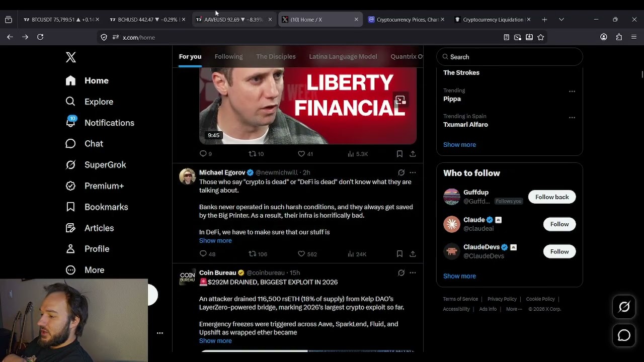The width and height of the screenshot is (644, 362).
Task: Open Coin Bureau's profile name link
Action: [217, 273]
